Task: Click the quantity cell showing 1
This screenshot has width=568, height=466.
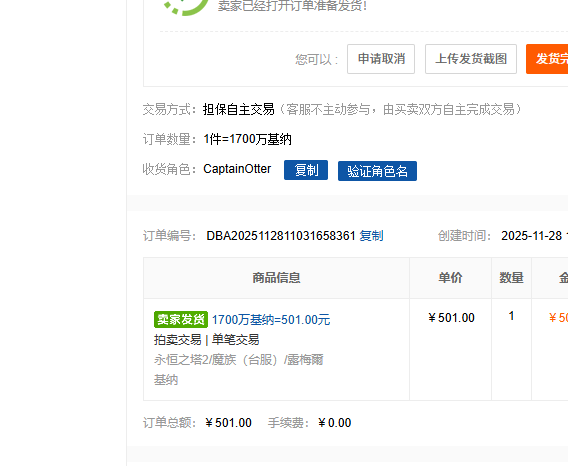Action: click(x=511, y=316)
